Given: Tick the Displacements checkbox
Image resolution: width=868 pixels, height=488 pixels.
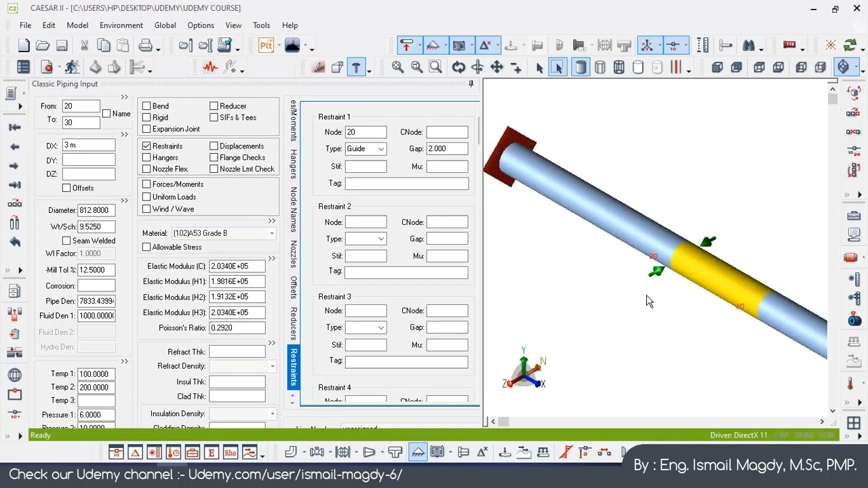Looking at the screenshot, I should 214,146.
